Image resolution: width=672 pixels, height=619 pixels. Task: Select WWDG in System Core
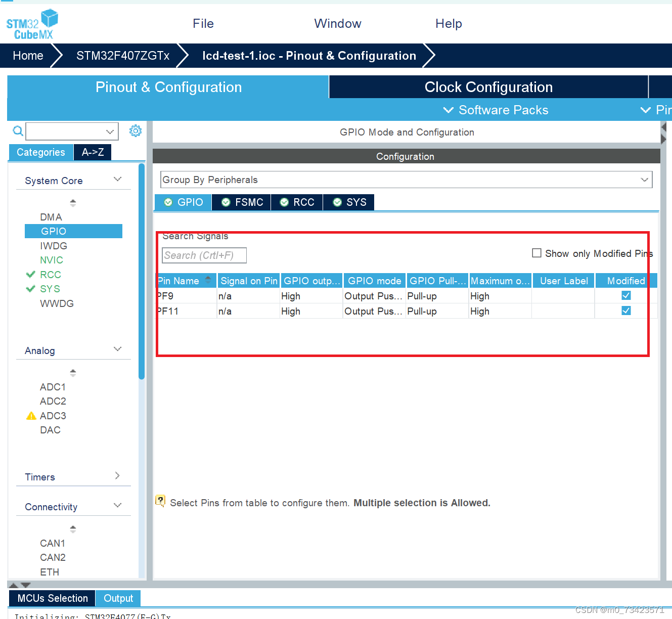57,303
